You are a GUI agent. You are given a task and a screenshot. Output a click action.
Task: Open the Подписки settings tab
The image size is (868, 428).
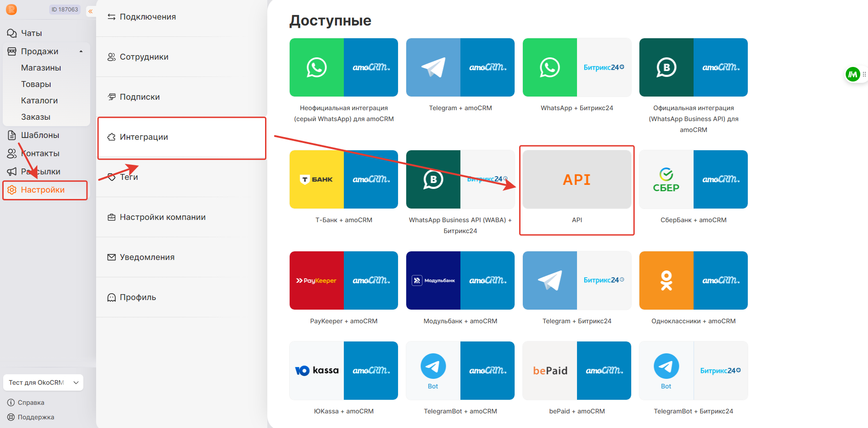181,97
